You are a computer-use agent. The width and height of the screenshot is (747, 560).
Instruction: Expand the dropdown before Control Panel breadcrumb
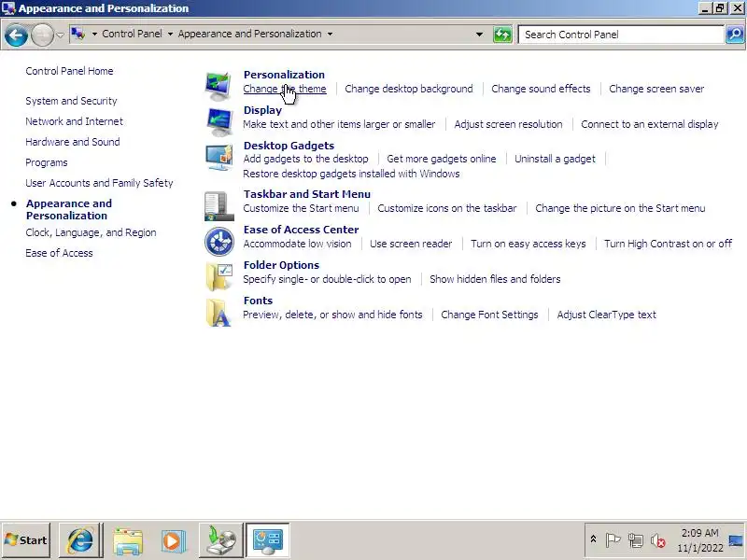pos(94,34)
